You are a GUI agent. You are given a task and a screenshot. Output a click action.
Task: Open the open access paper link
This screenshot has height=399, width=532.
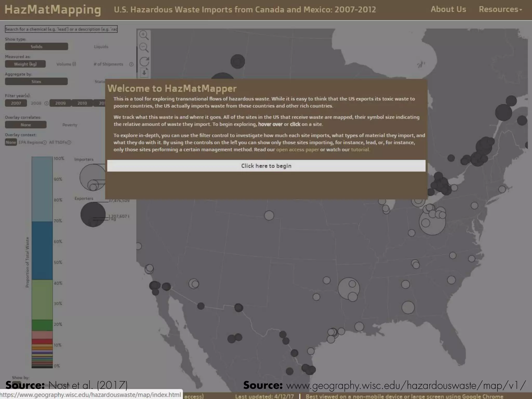(297, 150)
